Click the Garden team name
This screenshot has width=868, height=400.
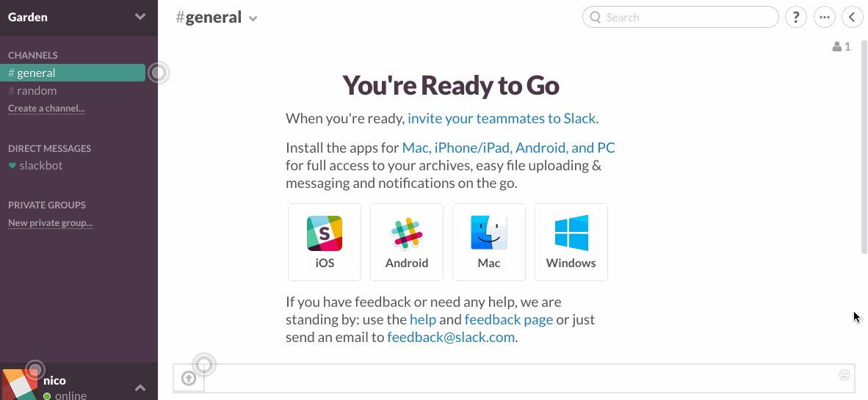(28, 17)
